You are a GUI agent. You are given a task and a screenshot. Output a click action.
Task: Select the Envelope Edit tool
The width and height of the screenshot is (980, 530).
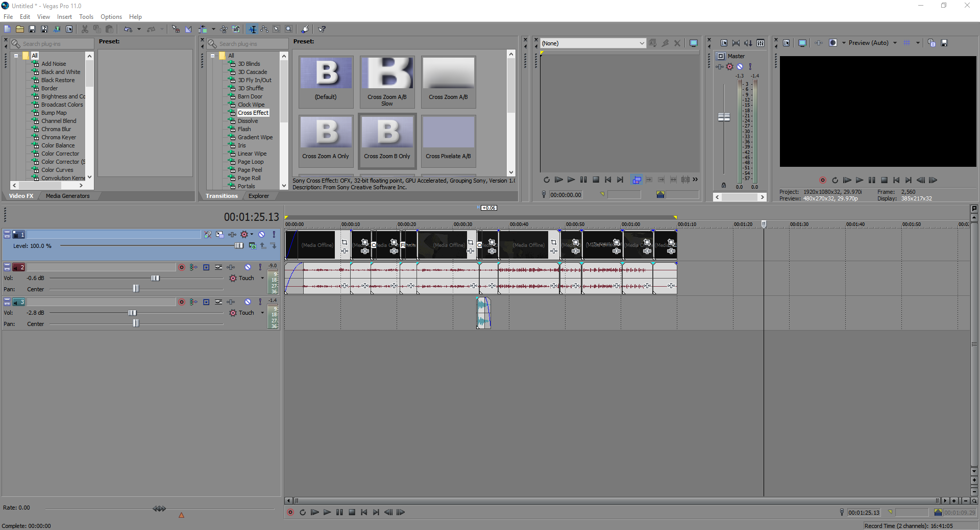click(x=264, y=29)
